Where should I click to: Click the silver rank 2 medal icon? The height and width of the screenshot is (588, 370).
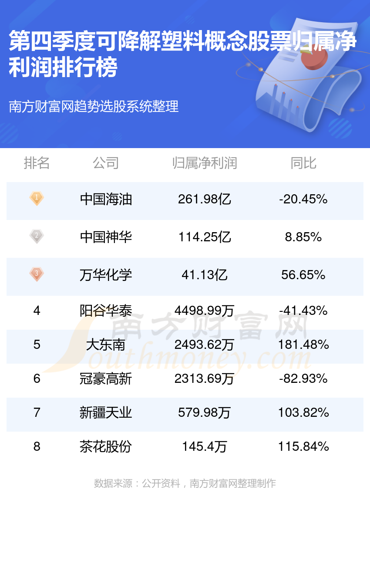37,237
